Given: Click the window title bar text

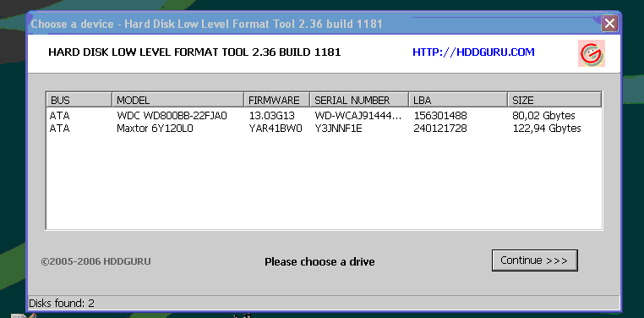Looking at the screenshot, I should pos(206,24).
